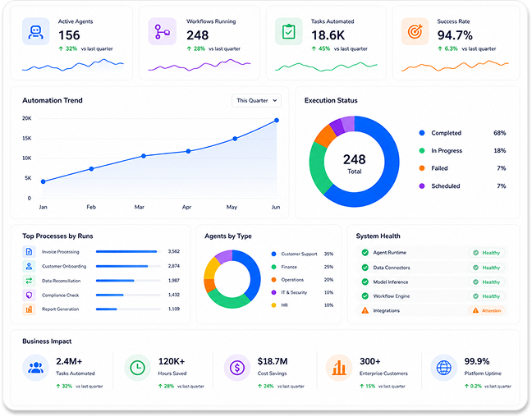Click the 3,562 runs value
Image resolution: width=532 pixels, height=417 pixels.
click(x=174, y=251)
